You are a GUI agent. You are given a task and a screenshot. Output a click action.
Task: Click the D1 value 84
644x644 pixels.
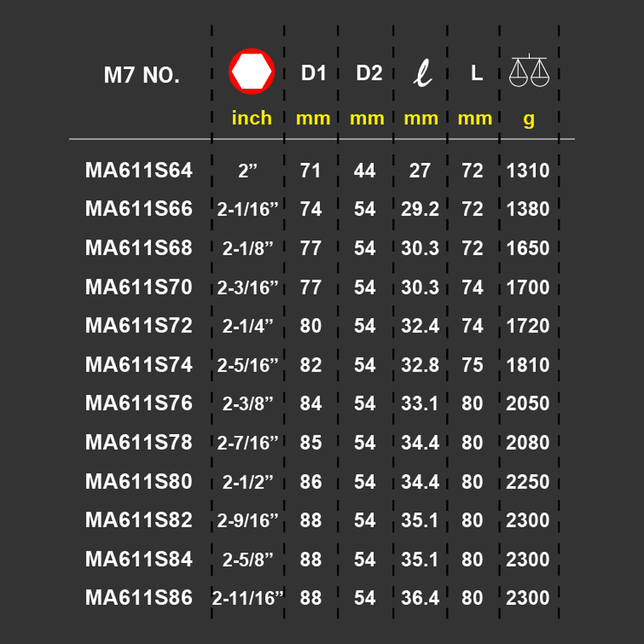[310, 403]
